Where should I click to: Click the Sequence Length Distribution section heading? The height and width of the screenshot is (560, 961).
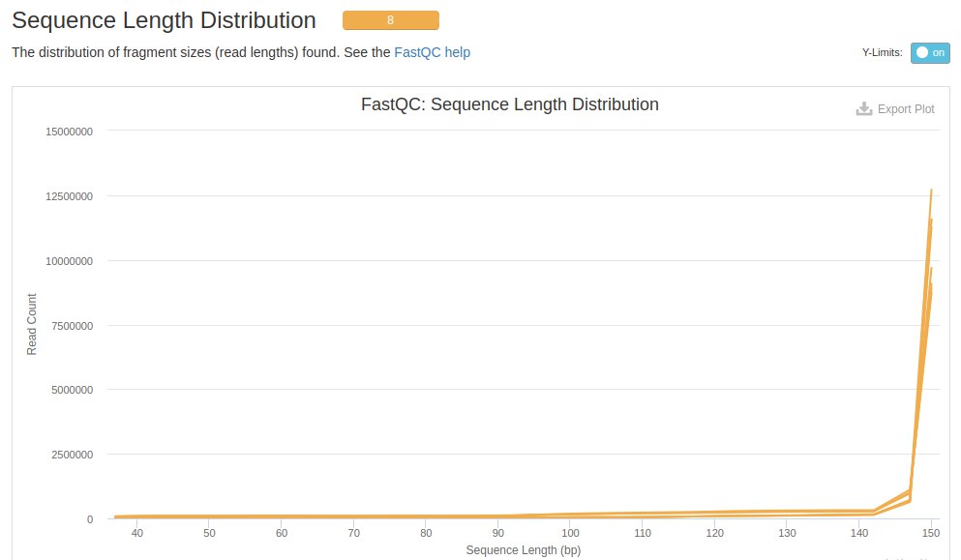click(164, 20)
